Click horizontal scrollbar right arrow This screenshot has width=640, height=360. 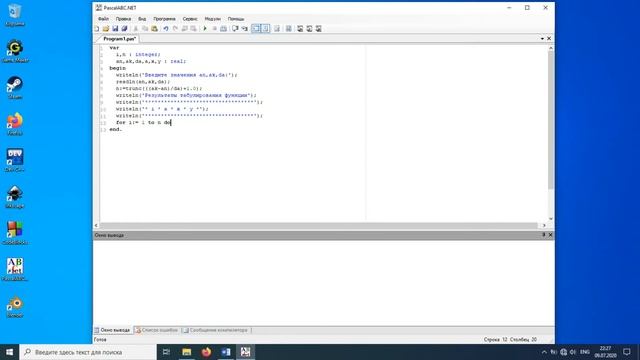(544, 225)
